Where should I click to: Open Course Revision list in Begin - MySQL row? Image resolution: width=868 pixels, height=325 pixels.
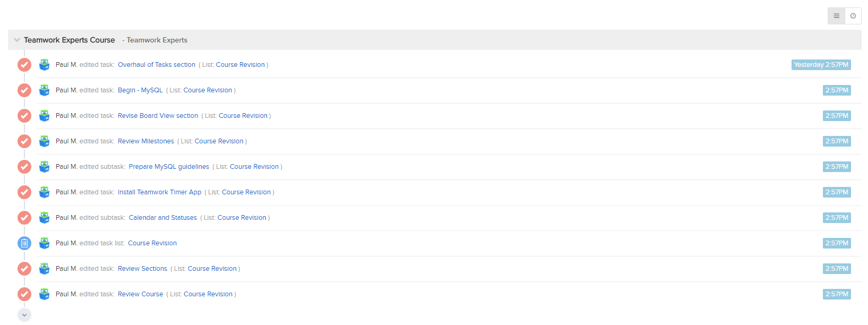point(208,90)
